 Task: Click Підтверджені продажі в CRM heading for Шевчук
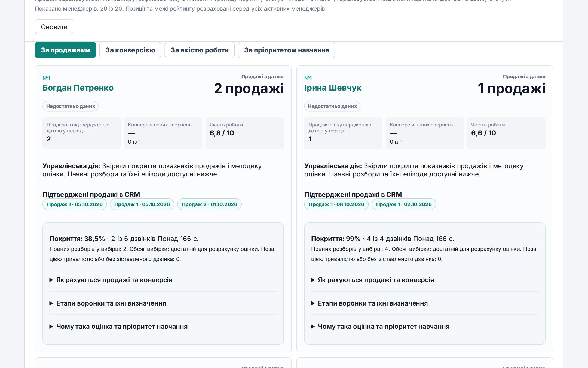point(353,194)
